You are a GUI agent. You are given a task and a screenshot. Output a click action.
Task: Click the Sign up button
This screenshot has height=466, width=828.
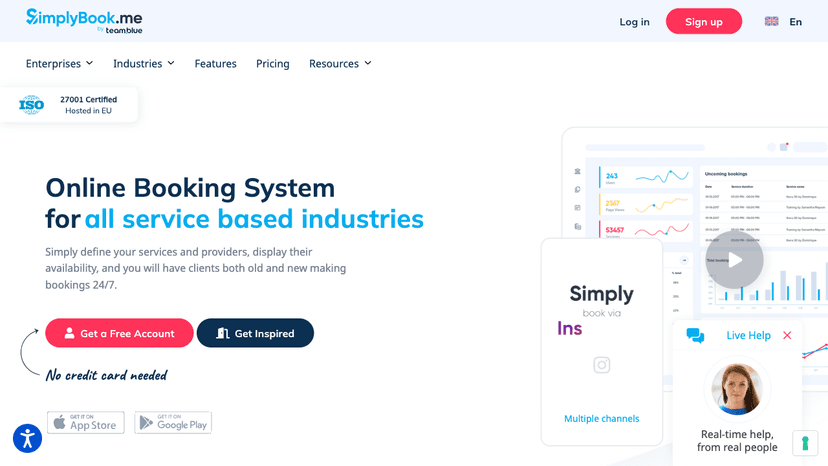[703, 22]
